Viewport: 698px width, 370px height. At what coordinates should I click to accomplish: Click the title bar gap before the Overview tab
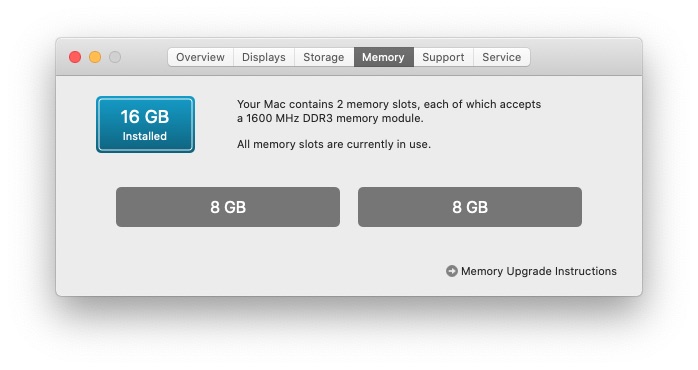(145, 57)
